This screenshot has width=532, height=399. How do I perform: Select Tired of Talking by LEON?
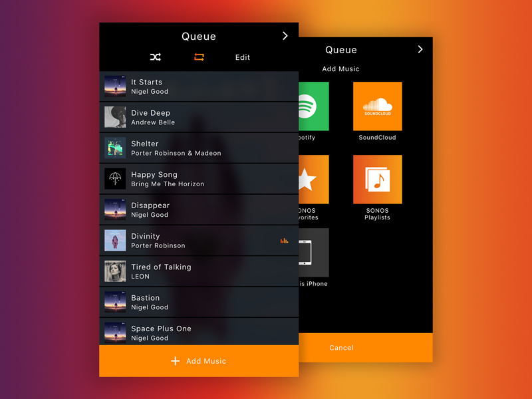[x=186, y=271]
